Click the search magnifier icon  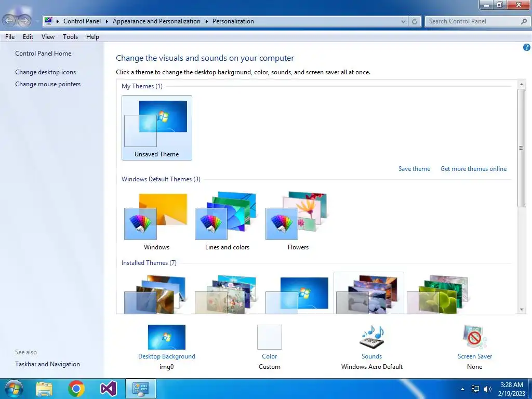(524, 21)
